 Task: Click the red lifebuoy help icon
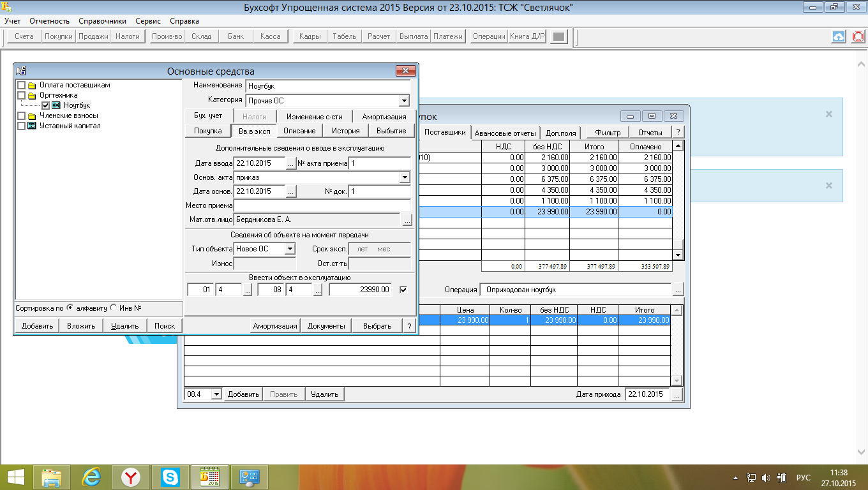[x=858, y=36]
